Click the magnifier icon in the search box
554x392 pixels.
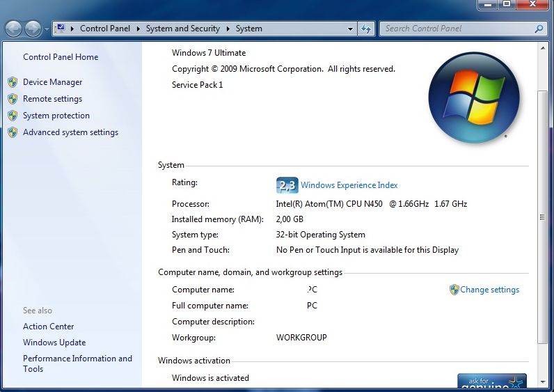[539, 29]
